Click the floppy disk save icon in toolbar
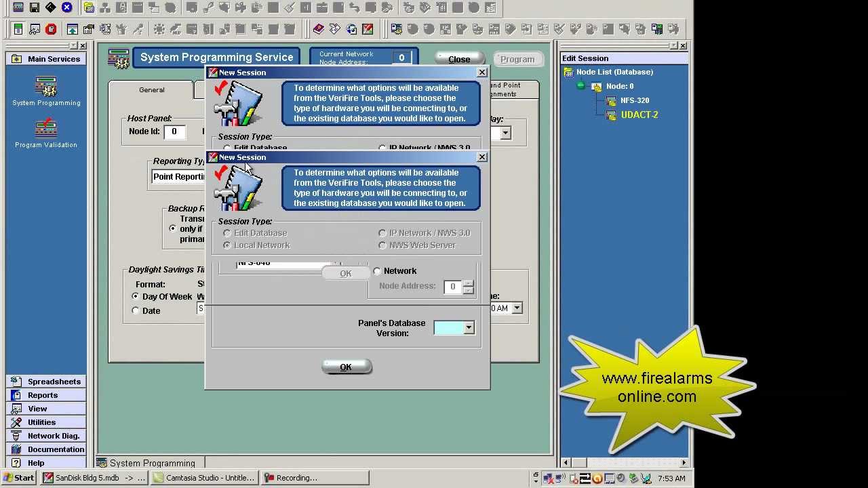868x488 pixels. coord(35,8)
